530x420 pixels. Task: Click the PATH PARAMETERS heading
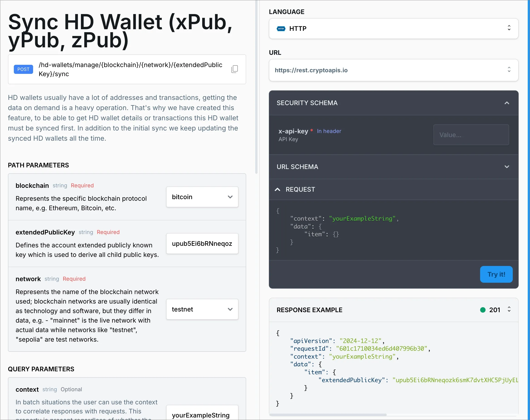tap(38, 165)
